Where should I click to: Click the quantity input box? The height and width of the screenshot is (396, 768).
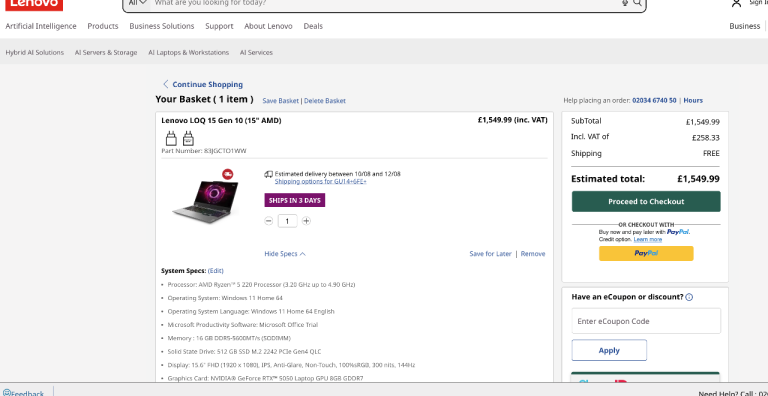pos(287,221)
